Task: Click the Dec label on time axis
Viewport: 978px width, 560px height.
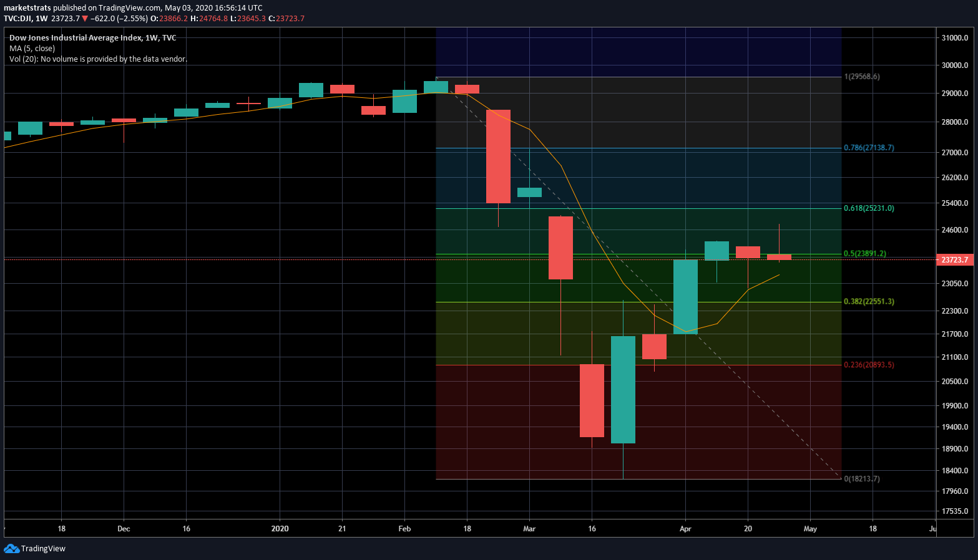Action: [x=124, y=529]
